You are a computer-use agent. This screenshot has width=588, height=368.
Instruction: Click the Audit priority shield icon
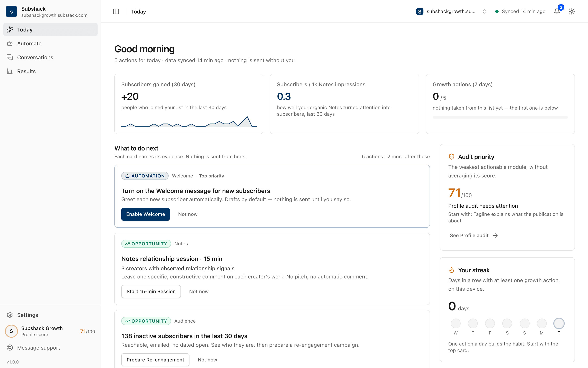(451, 157)
